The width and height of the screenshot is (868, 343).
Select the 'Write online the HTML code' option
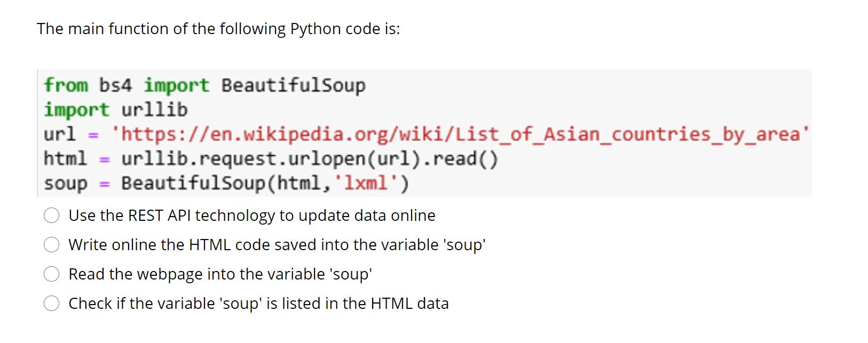coord(51,245)
